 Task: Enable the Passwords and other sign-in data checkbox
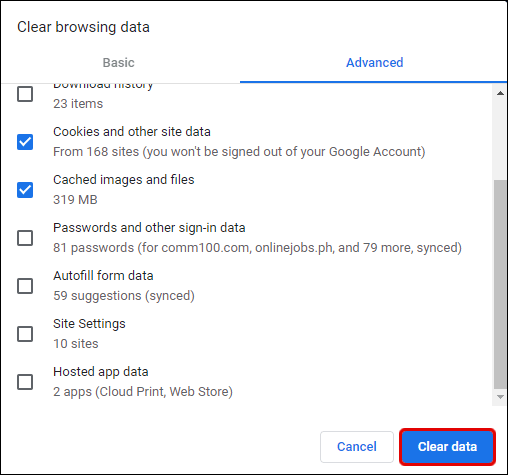[25, 238]
